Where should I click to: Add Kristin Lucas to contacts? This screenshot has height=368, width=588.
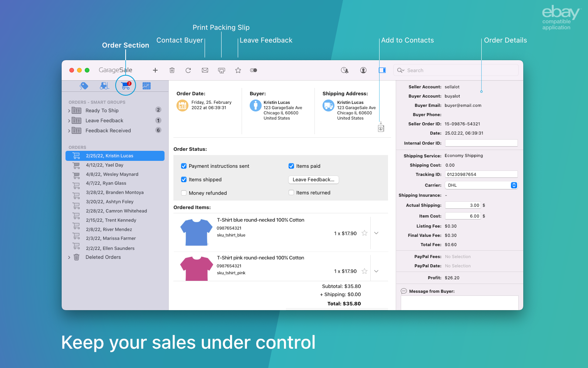coord(381,128)
